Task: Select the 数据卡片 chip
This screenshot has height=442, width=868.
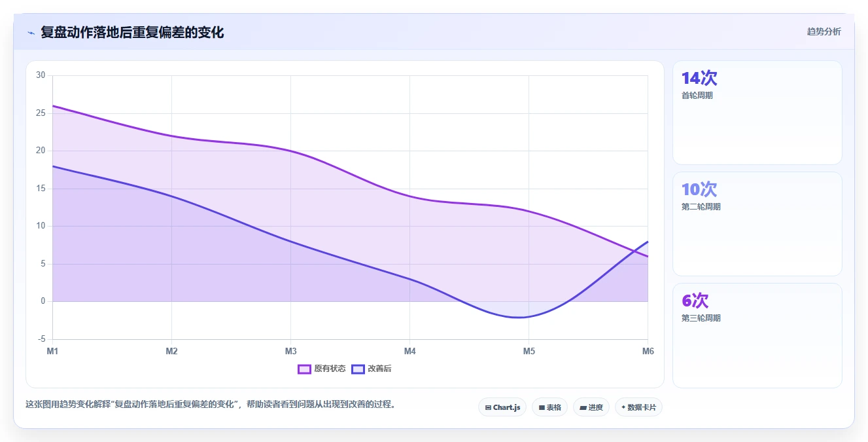Action: coord(639,407)
